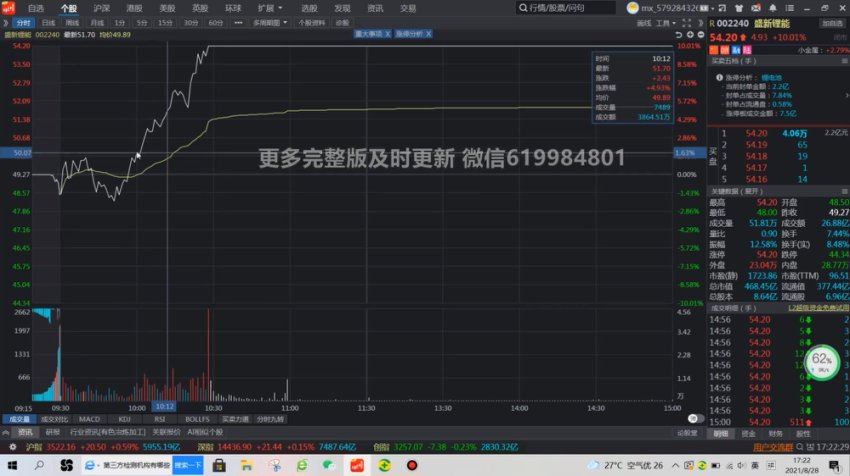
Task: Click the pop-out window icon
Action: click(722, 8)
